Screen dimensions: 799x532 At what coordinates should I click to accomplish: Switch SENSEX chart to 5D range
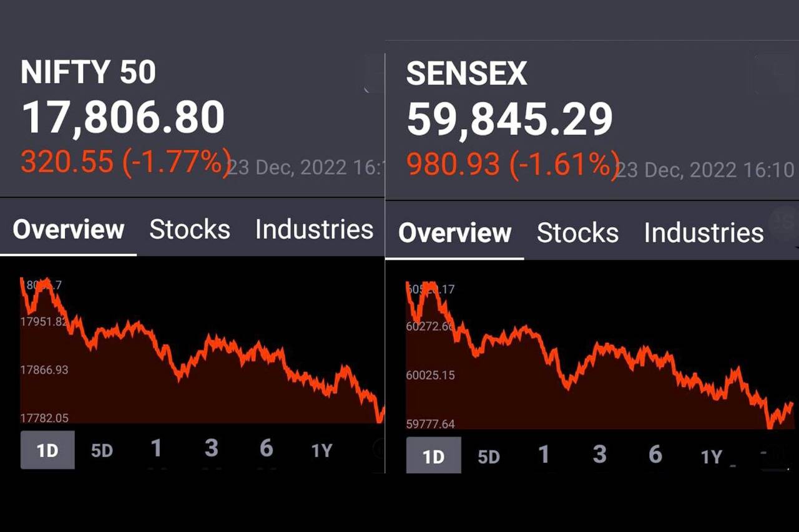(489, 457)
